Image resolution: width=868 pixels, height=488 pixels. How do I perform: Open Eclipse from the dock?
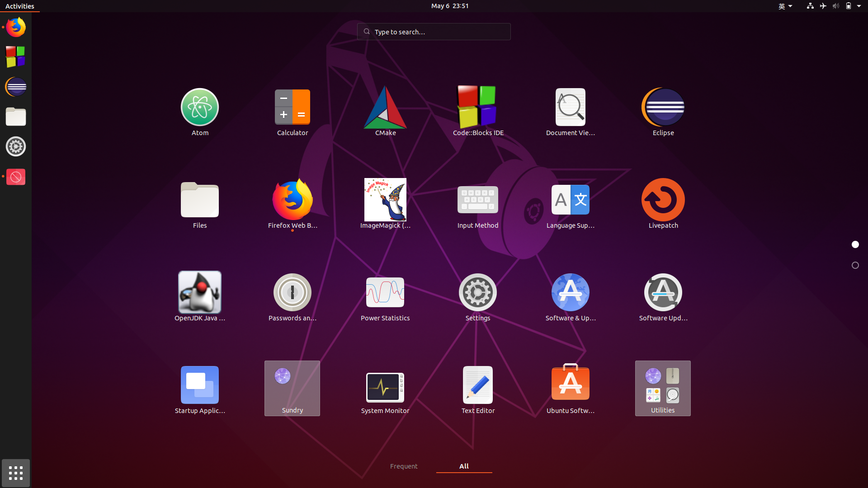(x=16, y=87)
